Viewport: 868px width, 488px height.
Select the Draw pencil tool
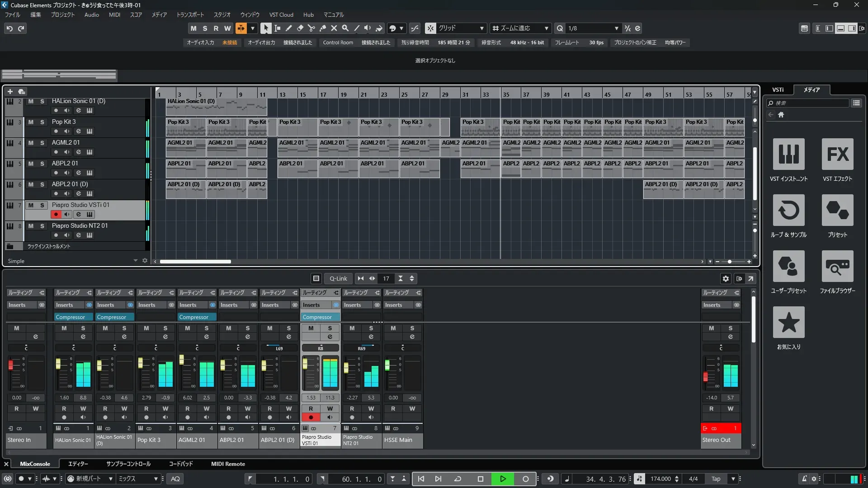point(288,28)
